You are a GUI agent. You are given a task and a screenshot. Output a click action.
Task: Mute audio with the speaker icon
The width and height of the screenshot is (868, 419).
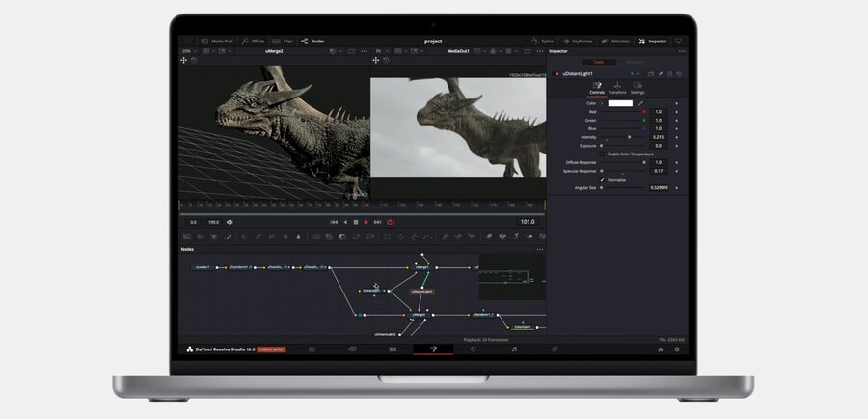[x=230, y=222]
